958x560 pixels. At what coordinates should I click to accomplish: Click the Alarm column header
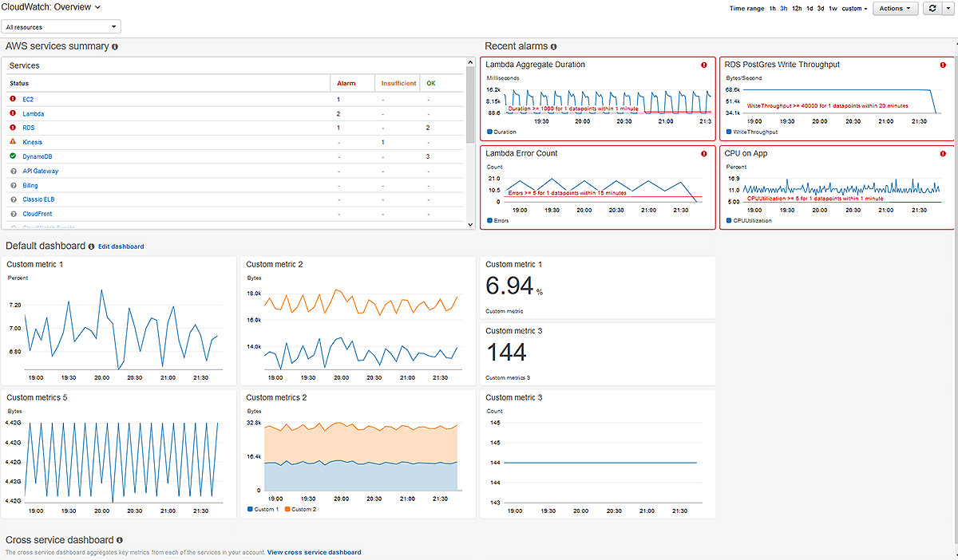coord(346,83)
